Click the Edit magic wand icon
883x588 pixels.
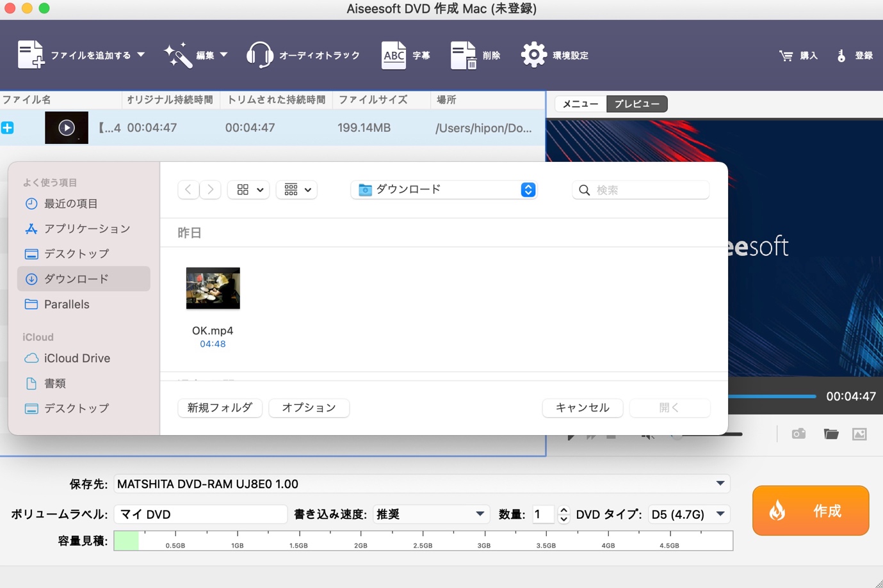point(177,55)
